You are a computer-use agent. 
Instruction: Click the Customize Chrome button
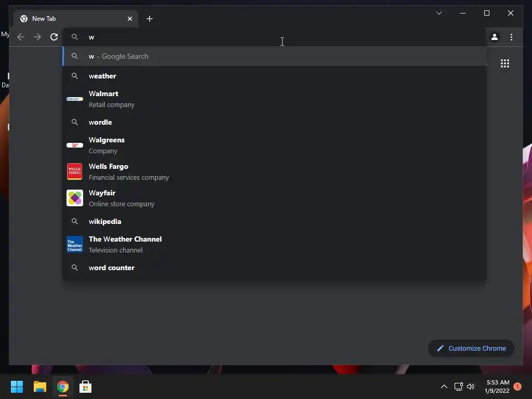pos(471,349)
